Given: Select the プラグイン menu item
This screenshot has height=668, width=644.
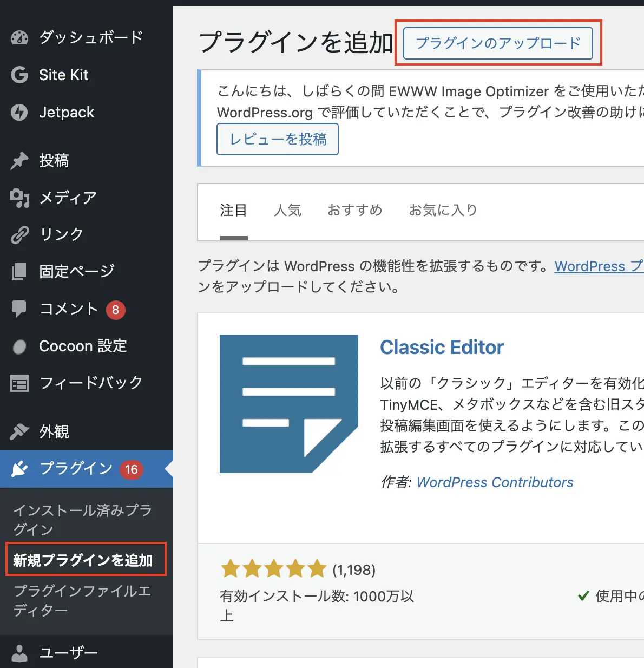Looking at the screenshot, I should [87, 469].
